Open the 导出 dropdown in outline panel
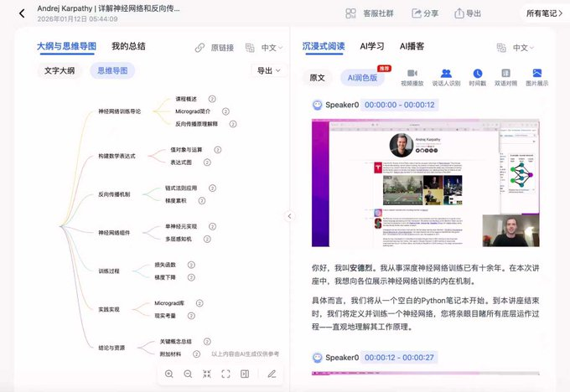 click(x=268, y=71)
